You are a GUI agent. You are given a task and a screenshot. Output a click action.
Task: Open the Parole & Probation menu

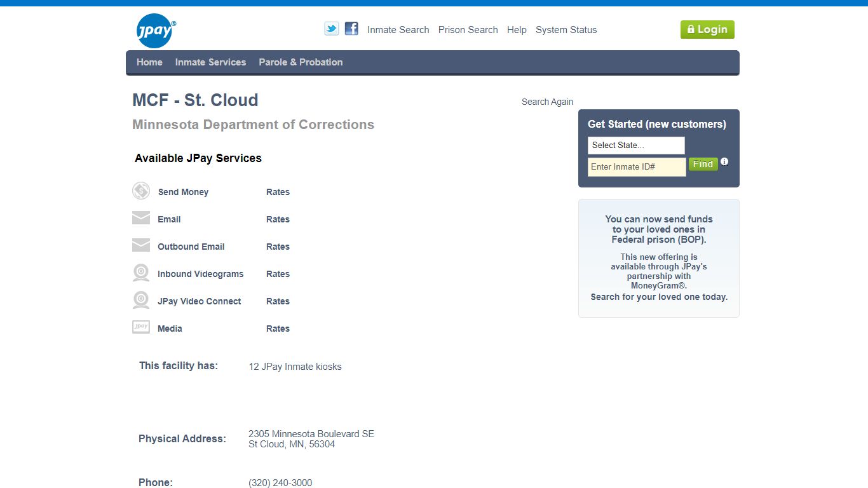pos(301,62)
